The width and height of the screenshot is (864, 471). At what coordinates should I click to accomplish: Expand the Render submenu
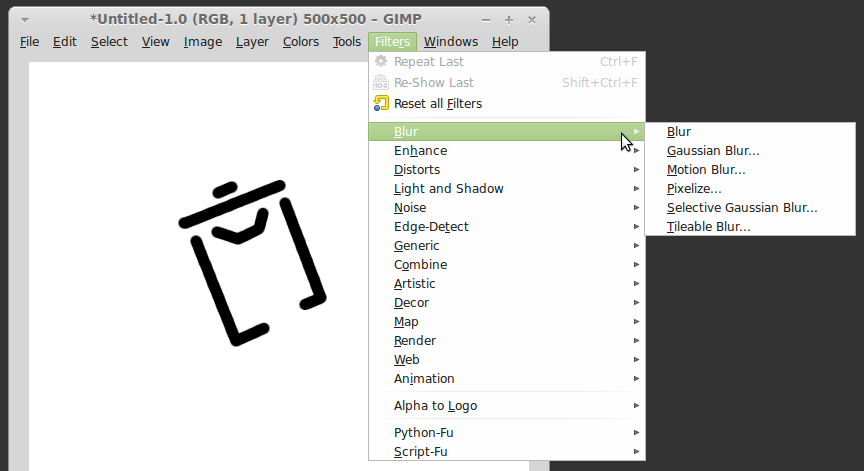[506, 340]
